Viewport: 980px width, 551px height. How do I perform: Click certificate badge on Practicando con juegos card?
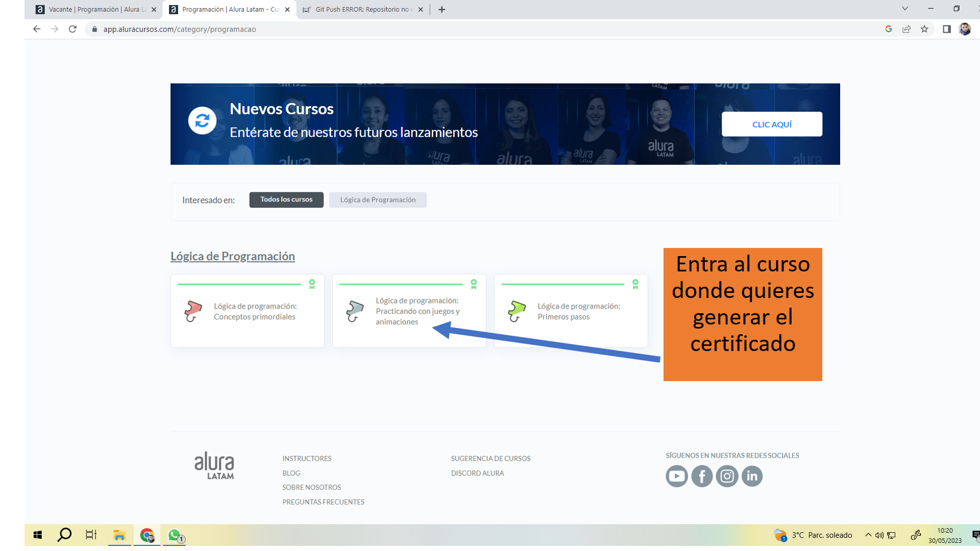pos(474,284)
